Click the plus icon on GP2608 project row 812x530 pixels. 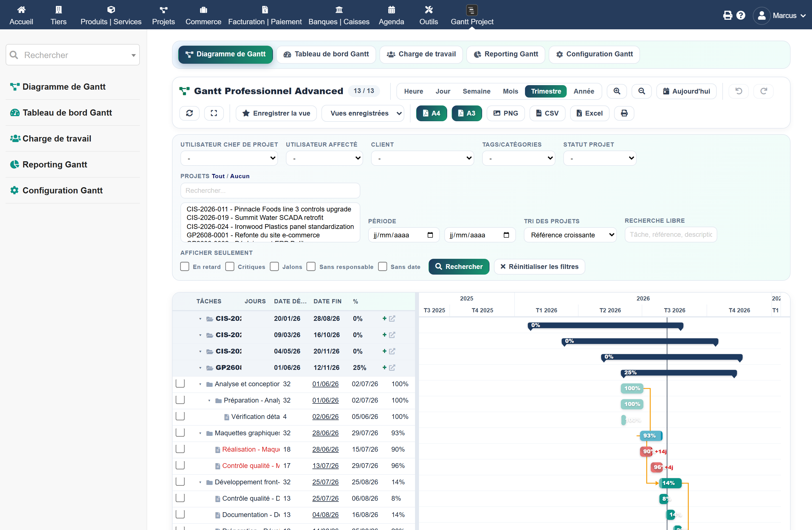click(x=384, y=367)
